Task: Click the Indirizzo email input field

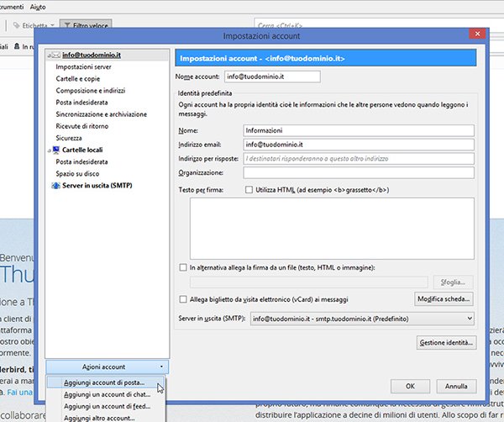Action: (x=359, y=145)
